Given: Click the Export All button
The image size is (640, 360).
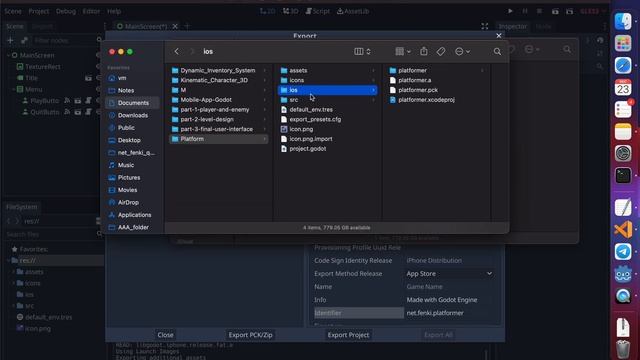Looking at the screenshot, I should [x=438, y=335].
